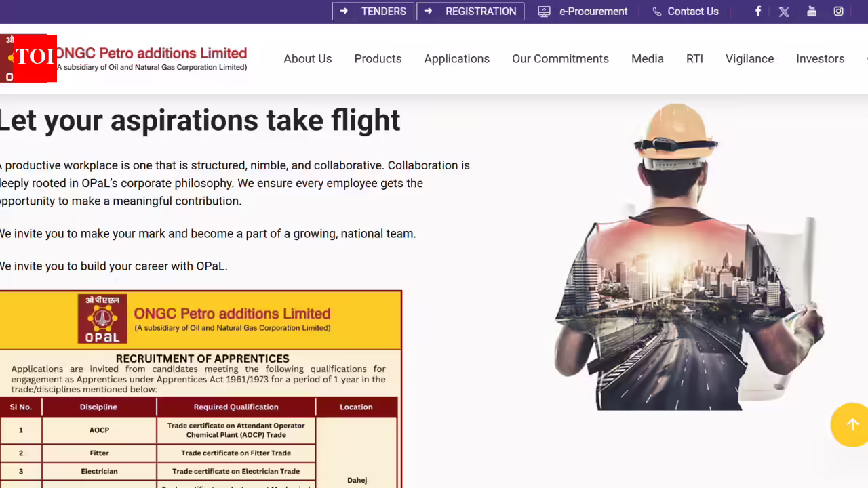Click the Recruitment of Apprentices notice image
The image size is (868, 488).
pos(201,389)
